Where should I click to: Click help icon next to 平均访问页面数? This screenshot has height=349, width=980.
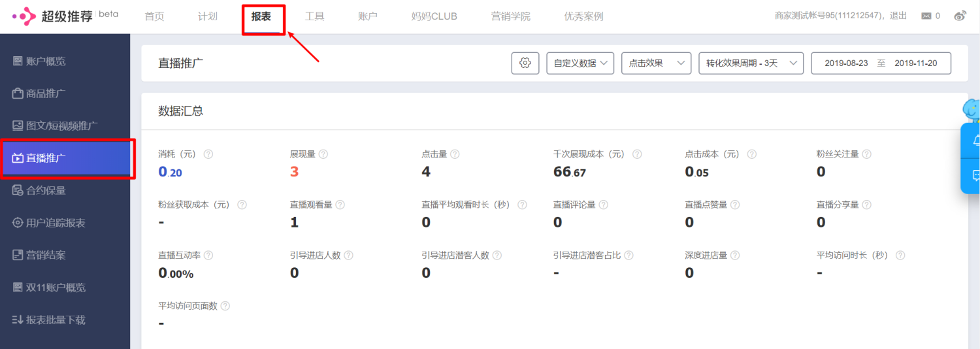point(225,306)
